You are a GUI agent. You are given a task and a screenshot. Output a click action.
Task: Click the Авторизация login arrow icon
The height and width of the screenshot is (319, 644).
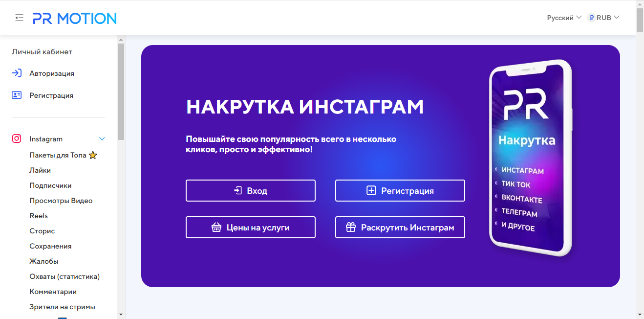[17, 73]
